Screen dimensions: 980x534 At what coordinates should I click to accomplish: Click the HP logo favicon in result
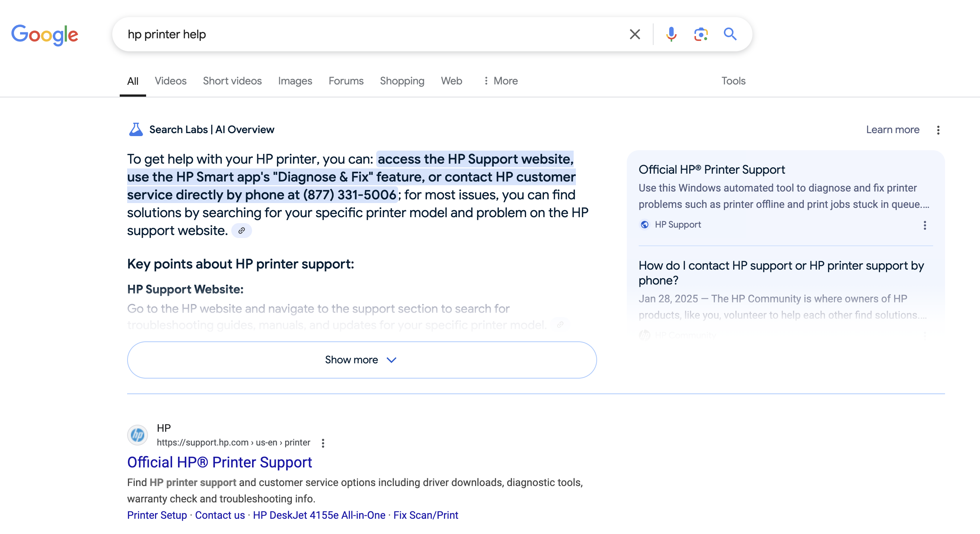tap(137, 435)
